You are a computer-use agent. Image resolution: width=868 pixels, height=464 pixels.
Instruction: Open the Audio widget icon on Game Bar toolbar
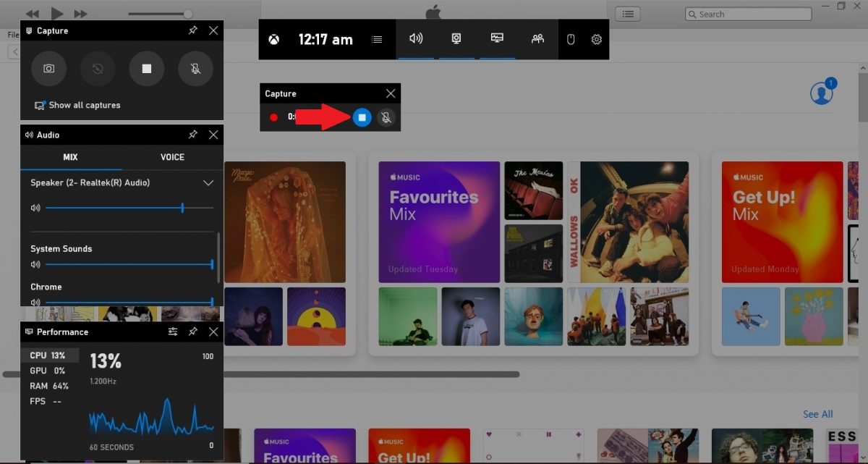[416, 39]
